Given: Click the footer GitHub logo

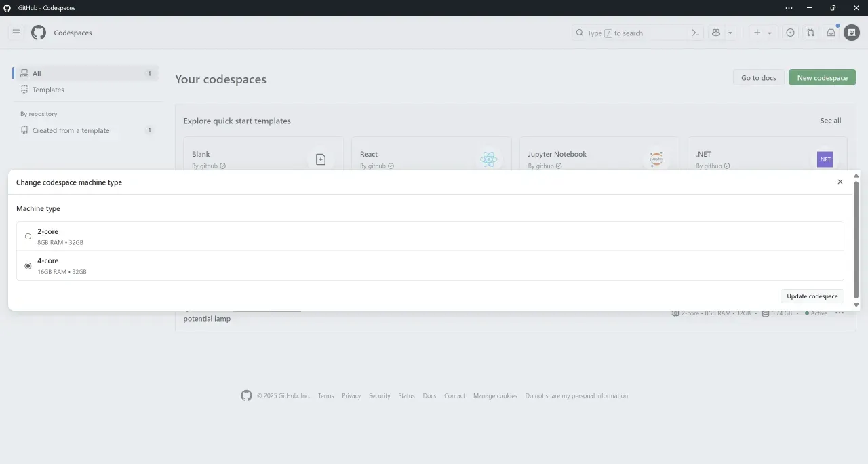Looking at the screenshot, I should pyautogui.click(x=246, y=395).
